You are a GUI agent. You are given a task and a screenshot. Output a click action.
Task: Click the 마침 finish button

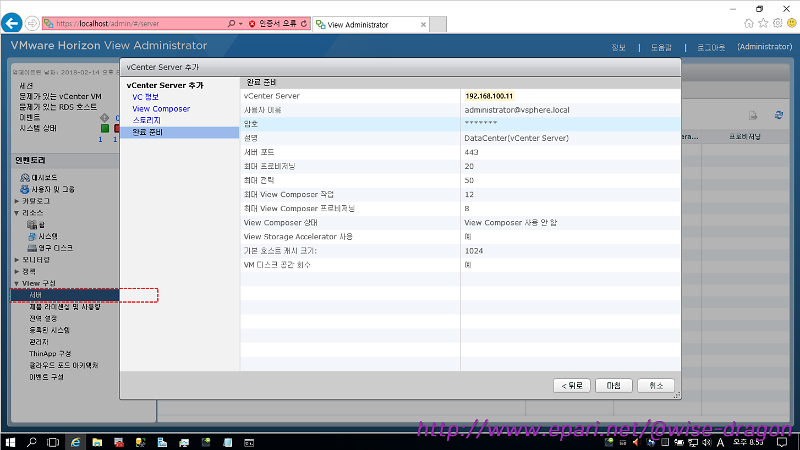click(x=613, y=386)
